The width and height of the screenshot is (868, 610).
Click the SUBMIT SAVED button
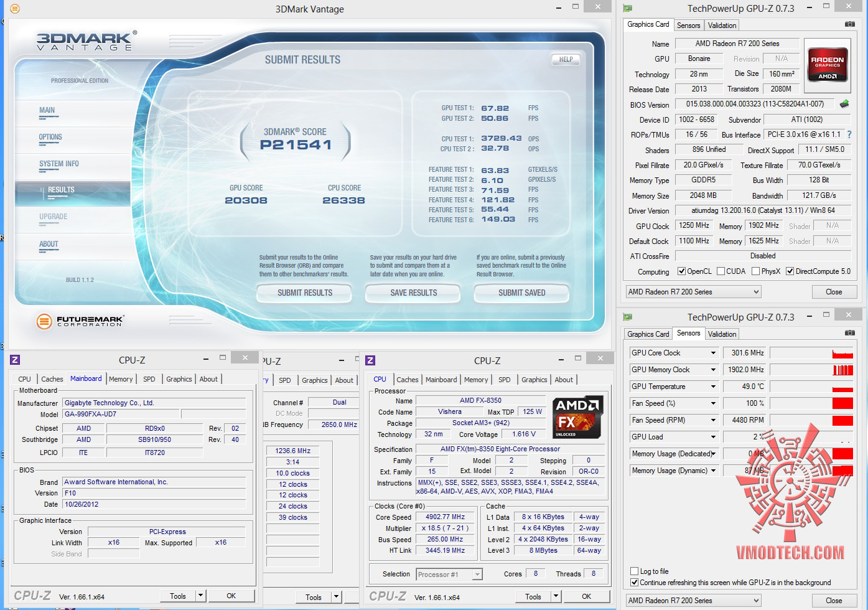[x=522, y=293]
